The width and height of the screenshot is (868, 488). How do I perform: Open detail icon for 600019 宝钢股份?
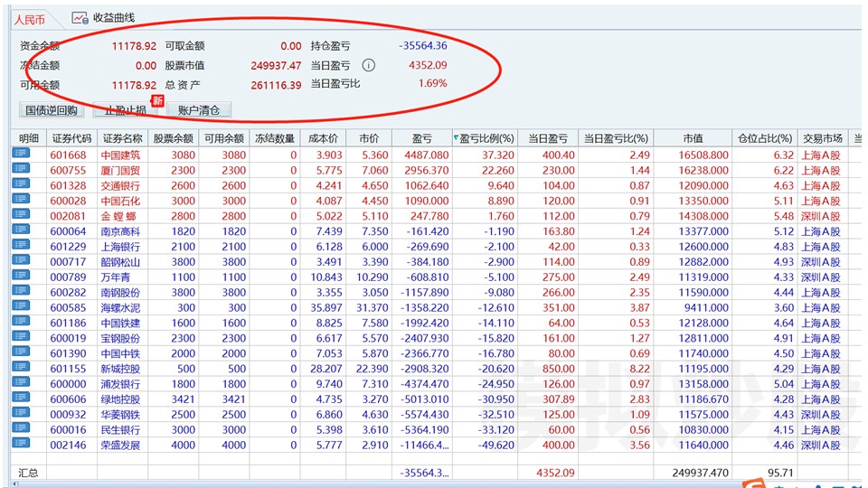pyautogui.click(x=21, y=336)
